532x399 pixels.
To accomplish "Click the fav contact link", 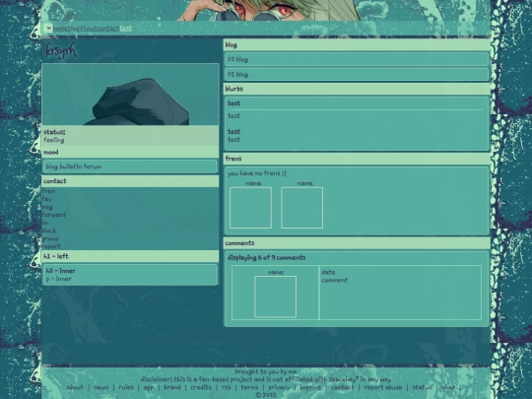I will pos(46,199).
